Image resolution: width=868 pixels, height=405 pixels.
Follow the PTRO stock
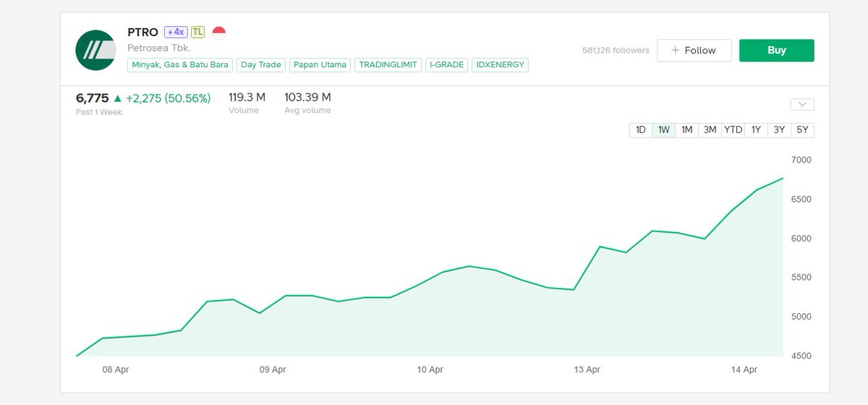pos(694,50)
